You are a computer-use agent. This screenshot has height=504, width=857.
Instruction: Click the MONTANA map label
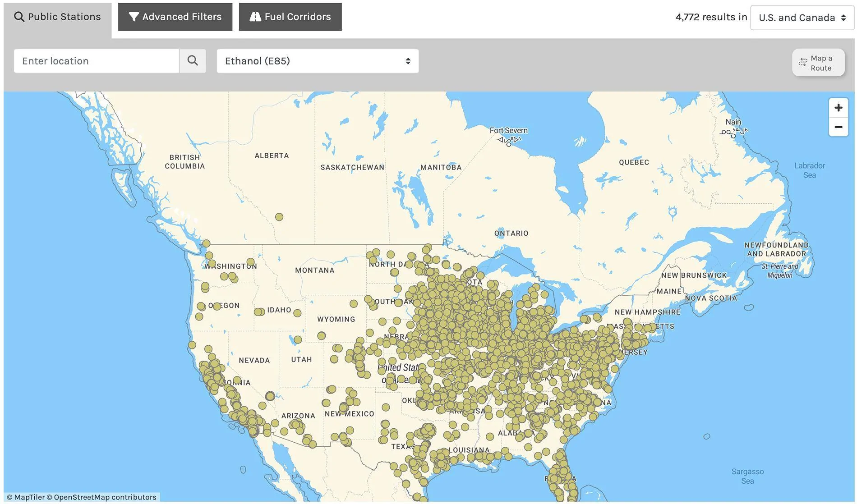coord(315,270)
